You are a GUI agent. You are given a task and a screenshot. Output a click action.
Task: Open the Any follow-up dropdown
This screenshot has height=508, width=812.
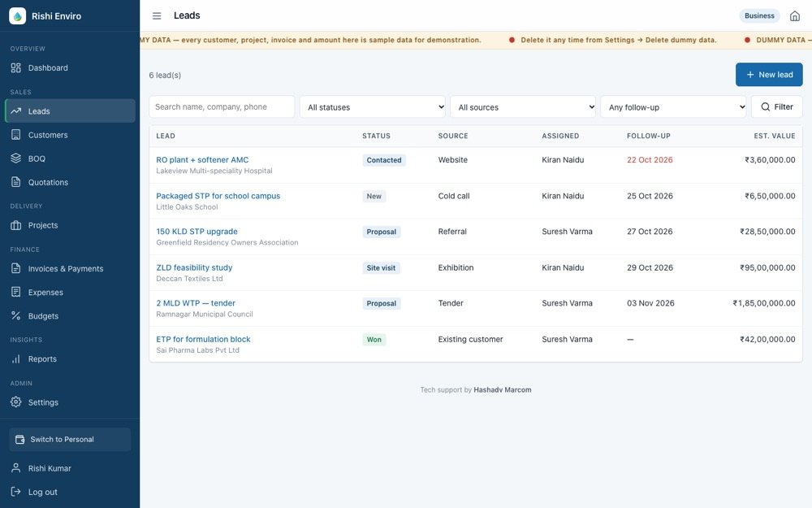tap(673, 106)
